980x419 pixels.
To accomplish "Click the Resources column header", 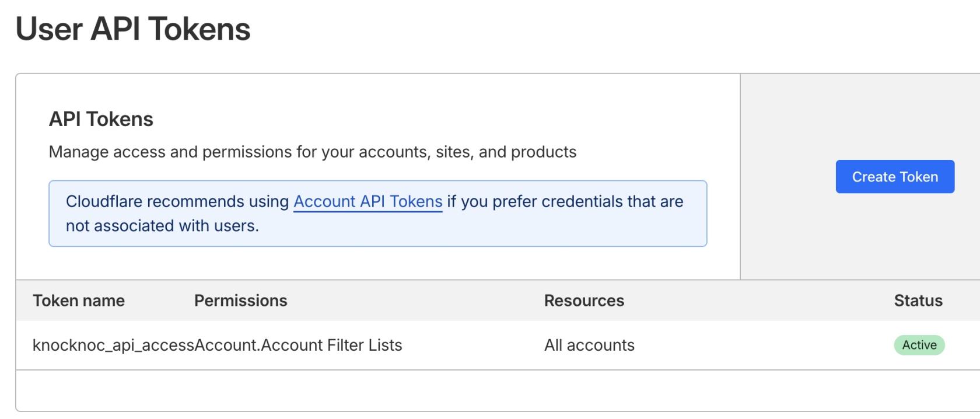I will pos(584,301).
